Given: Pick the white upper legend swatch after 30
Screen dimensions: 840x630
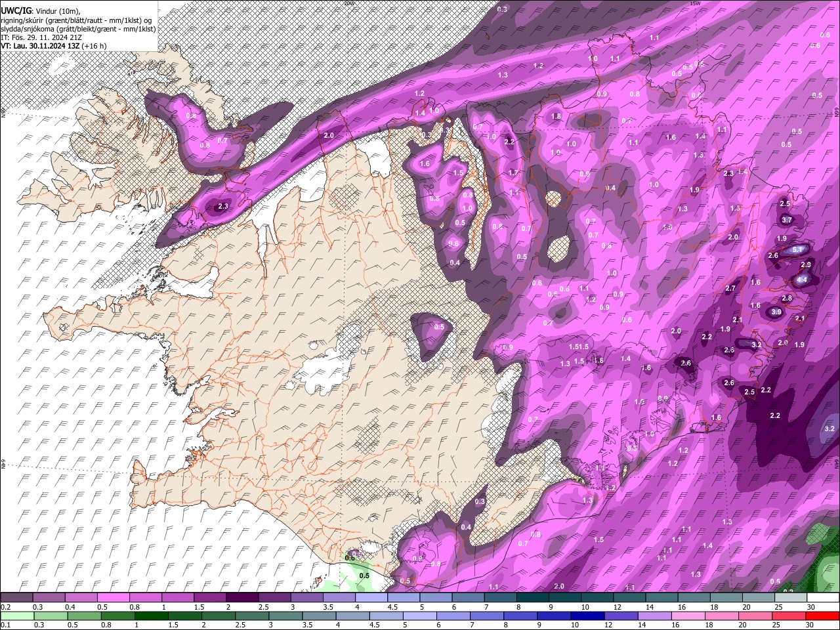Looking at the screenshot, I should tap(823, 598).
